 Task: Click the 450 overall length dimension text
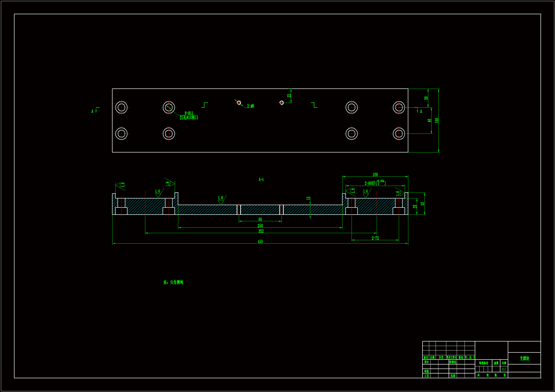pyautogui.click(x=260, y=241)
